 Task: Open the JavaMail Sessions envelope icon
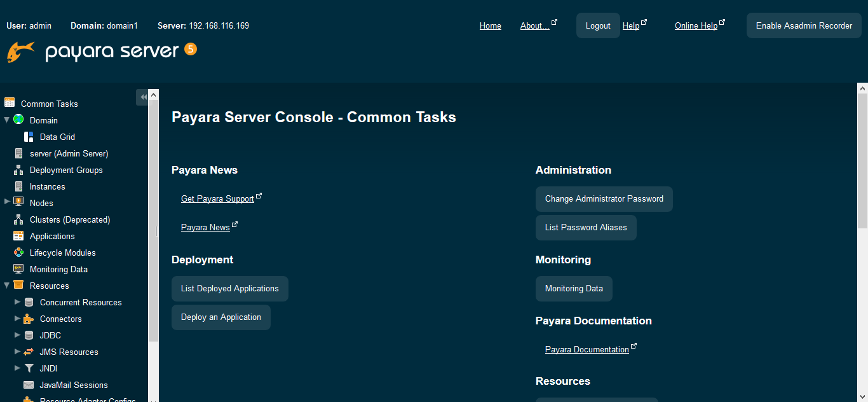click(29, 385)
